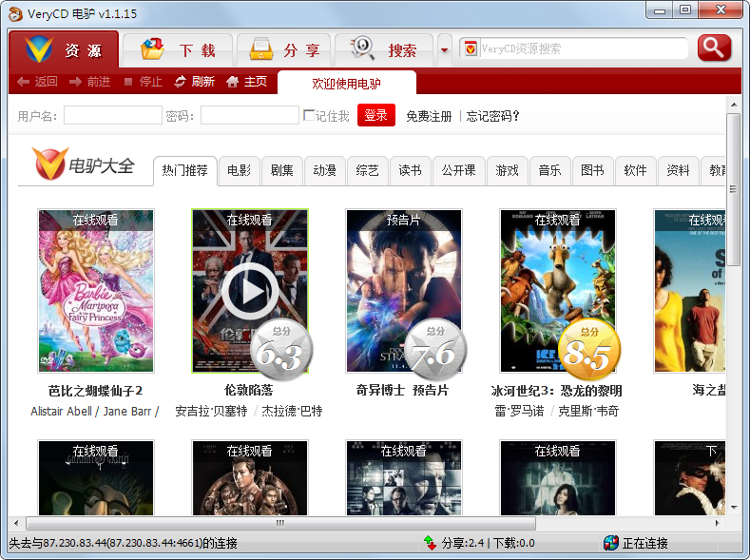The image size is (750, 560).
Task: Select the 软件 category tab
Action: click(635, 171)
